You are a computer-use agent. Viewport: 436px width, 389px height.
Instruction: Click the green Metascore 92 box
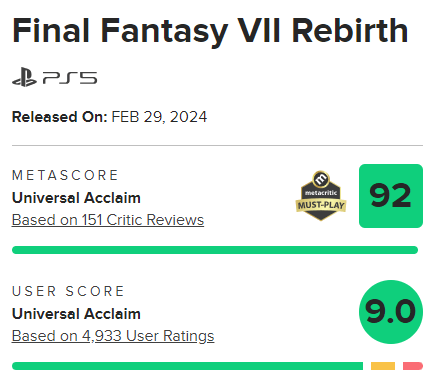(391, 196)
